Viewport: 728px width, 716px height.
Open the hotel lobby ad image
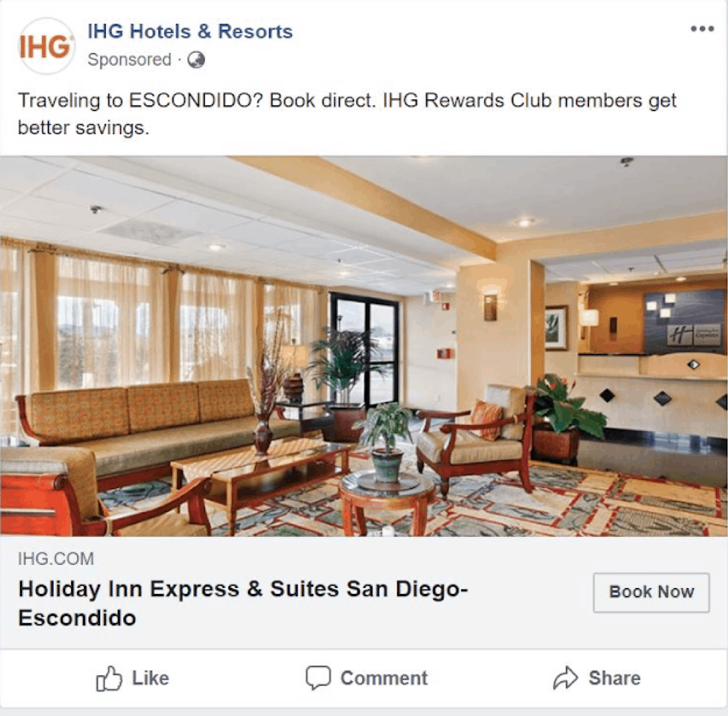[x=364, y=346]
